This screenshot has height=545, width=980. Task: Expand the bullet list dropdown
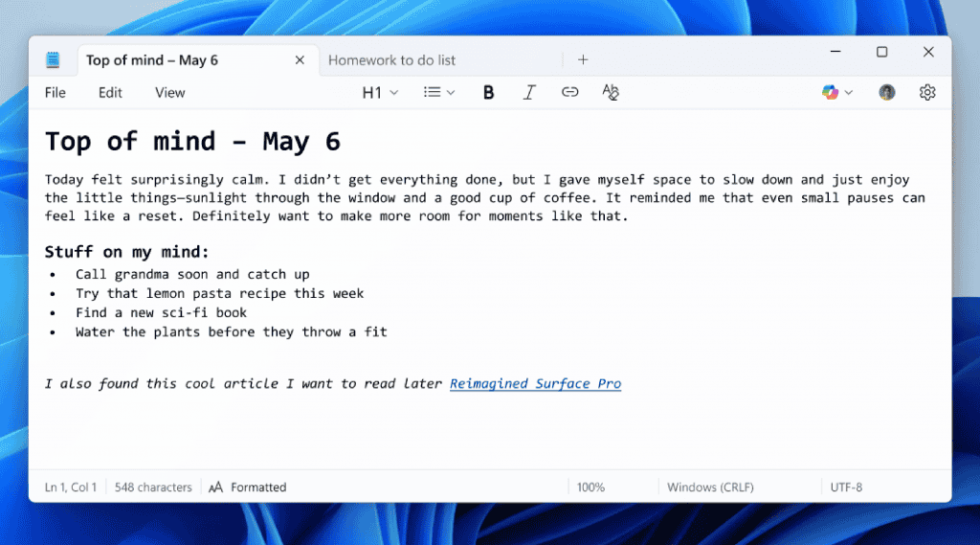click(x=439, y=92)
